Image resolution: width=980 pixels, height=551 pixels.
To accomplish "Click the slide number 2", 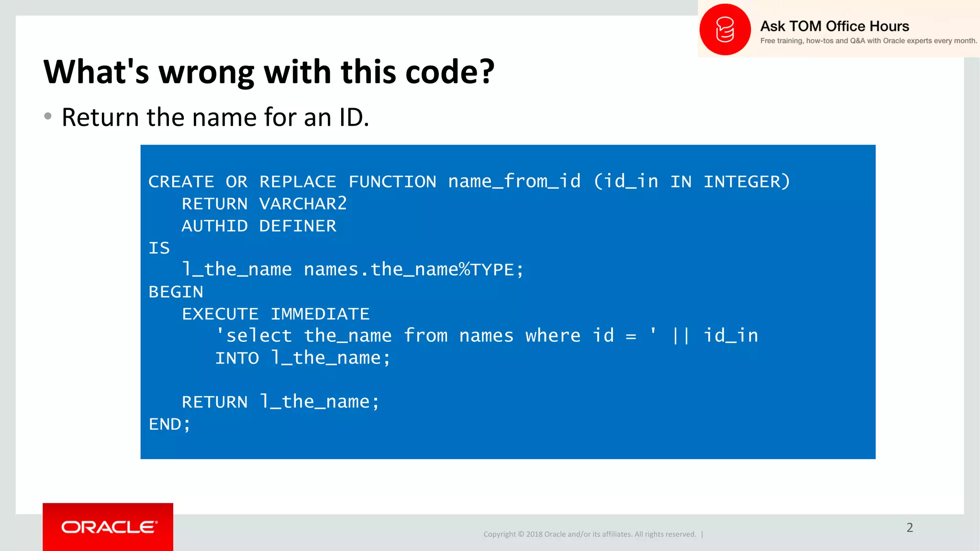I will pos(909,528).
